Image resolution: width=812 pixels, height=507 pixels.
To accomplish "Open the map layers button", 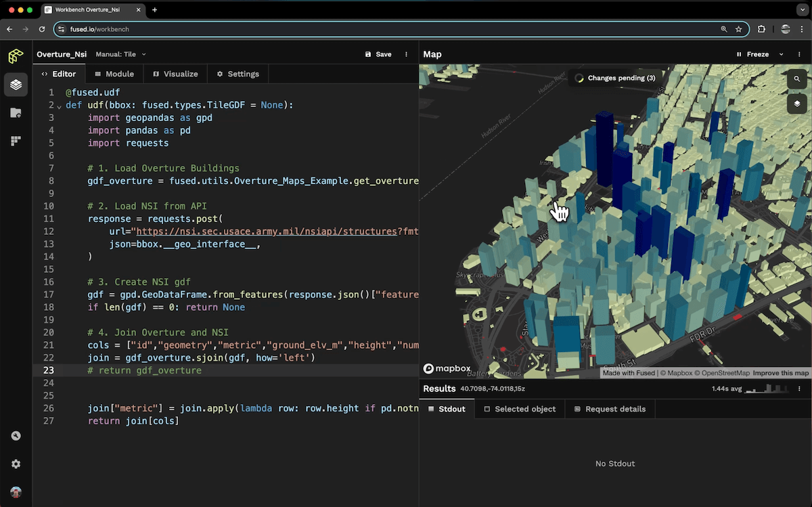I will click(797, 104).
